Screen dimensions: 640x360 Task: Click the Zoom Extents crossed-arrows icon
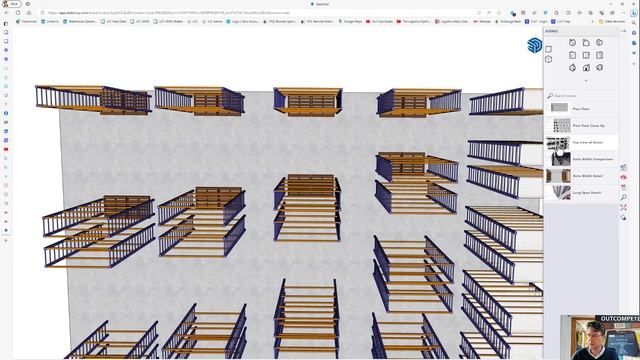pyautogui.click(x=623, y=207)
